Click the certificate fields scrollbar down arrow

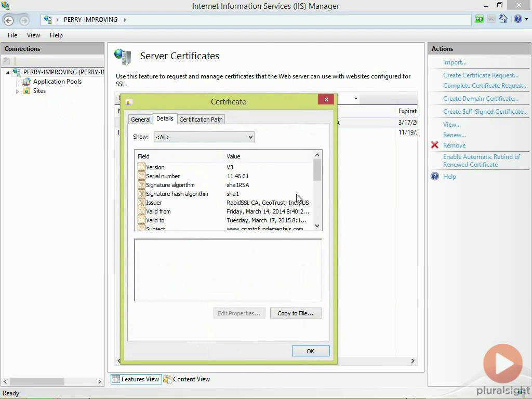point(317,226)
